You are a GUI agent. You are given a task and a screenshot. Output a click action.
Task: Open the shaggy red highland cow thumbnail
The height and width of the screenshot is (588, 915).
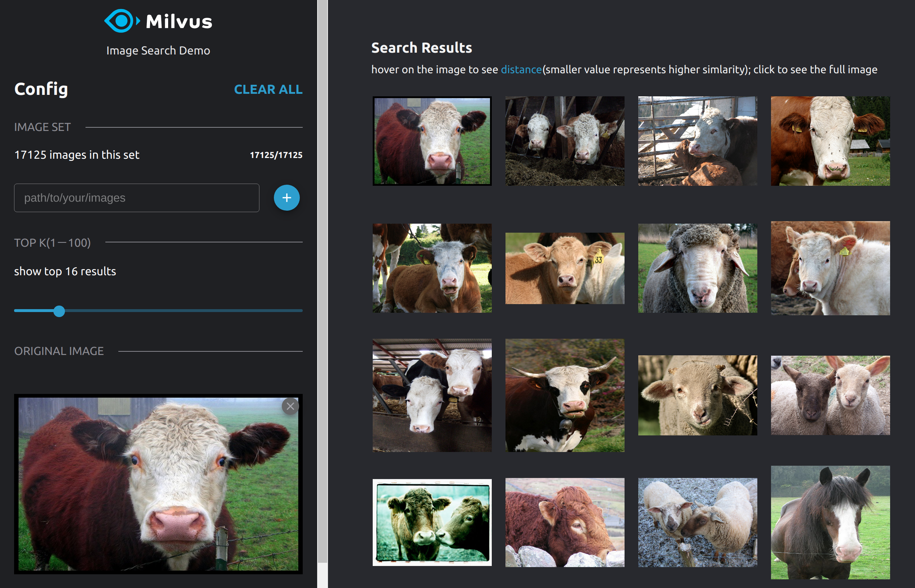[564, 522]
